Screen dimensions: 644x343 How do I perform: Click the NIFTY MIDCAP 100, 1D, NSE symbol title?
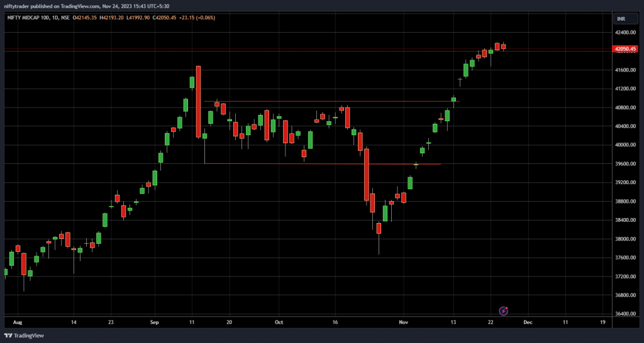pyautogui.click(x=39, y=18)
